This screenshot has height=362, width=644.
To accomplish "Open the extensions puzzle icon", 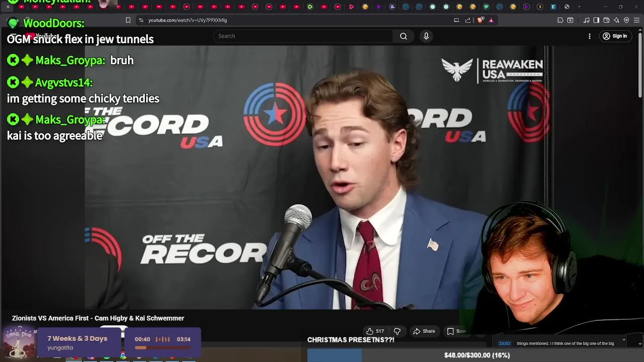I will [x=560, y=20].
